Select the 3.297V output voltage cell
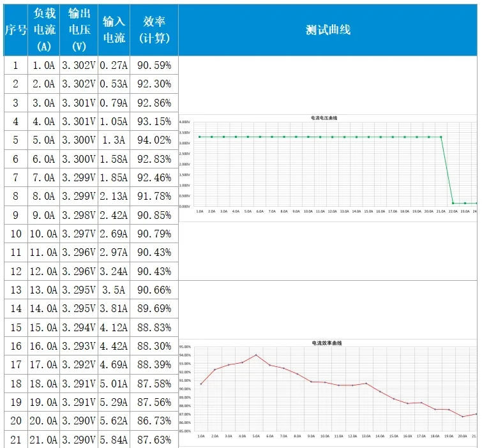Image resolution: width=482 pixels, height=448 pixels. [79, 234]
